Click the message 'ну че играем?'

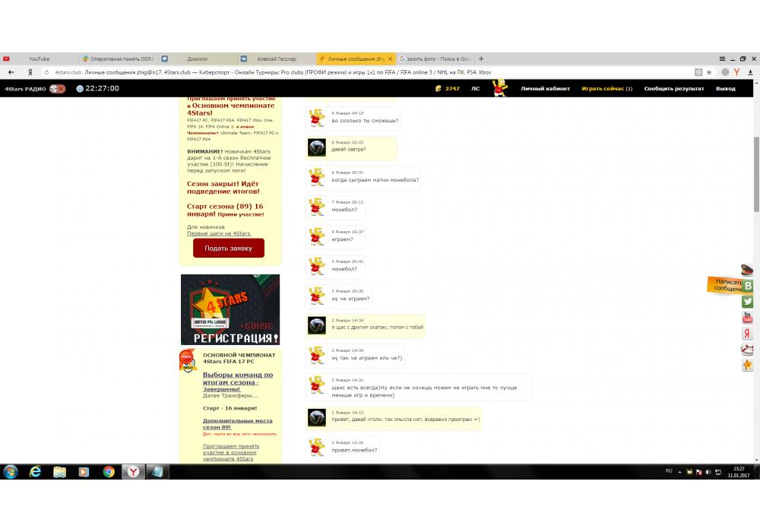tap(350, 299)
